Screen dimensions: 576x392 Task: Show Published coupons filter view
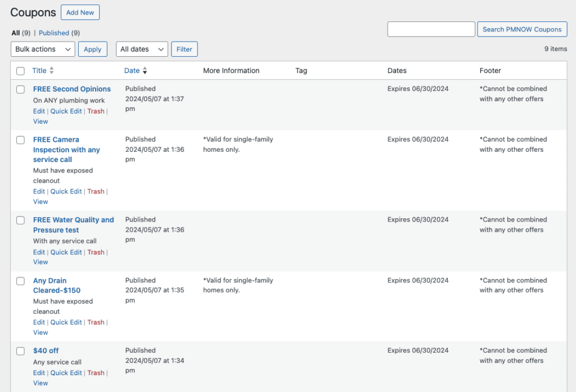tap(54, 33)
